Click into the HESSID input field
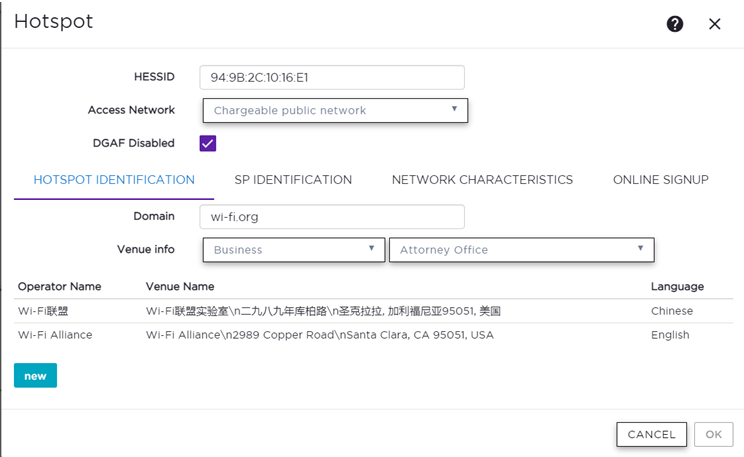 pos(332,77)
